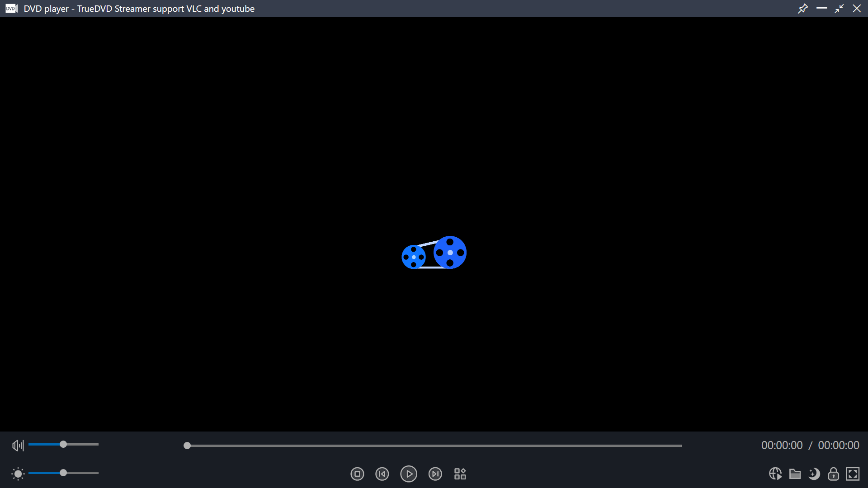868x488 pixels.
Task: Click the brightness slider handle
Action: coord(63,473)
